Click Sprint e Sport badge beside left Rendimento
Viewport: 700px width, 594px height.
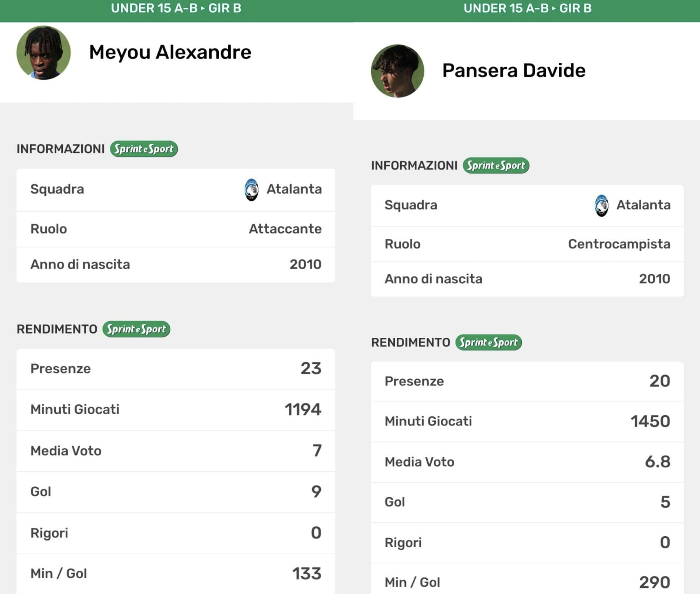coord(136,329)
